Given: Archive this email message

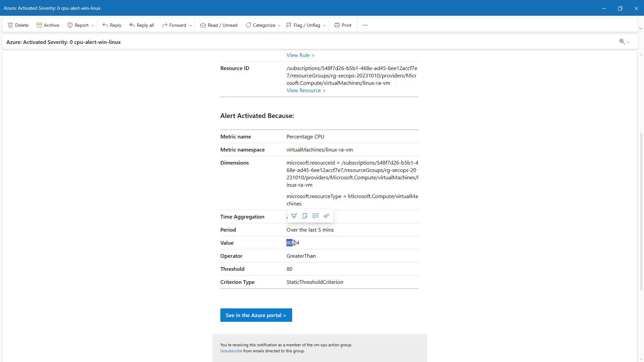Looking at the screenshot, I should (x=48, y=25).
